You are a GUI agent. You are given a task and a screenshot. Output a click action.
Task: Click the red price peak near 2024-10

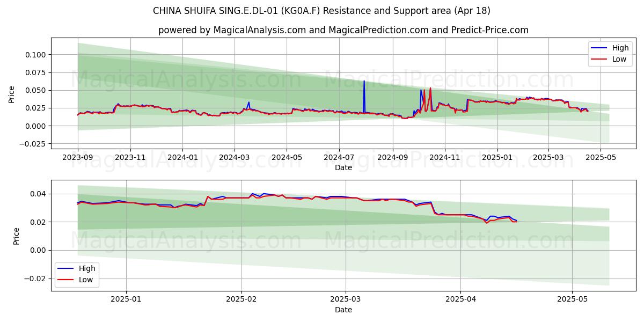[430, 99]
